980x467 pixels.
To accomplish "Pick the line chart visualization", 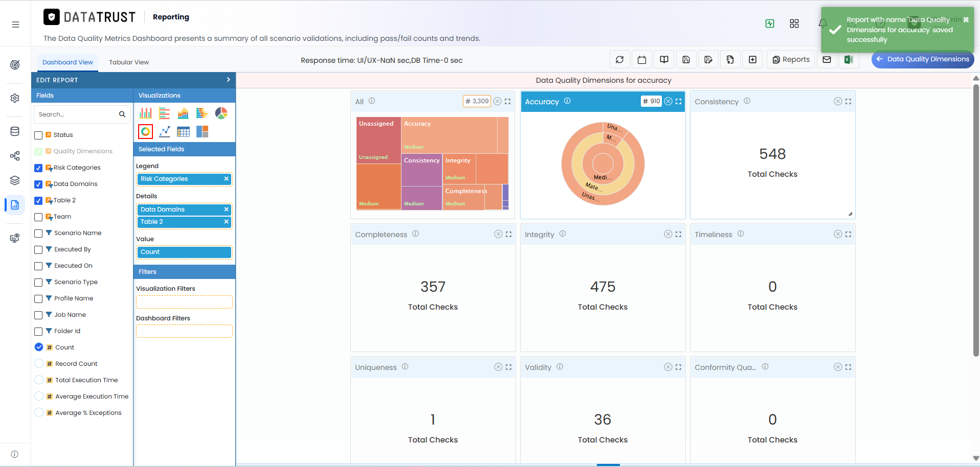I will [164, 132].
